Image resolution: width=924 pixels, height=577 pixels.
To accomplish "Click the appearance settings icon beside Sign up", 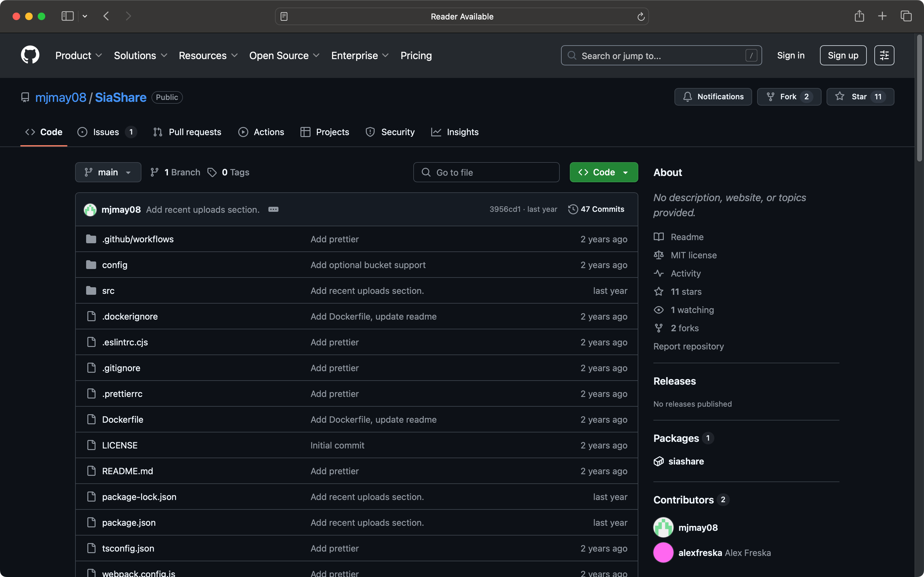I will click(x=884, y=55).
